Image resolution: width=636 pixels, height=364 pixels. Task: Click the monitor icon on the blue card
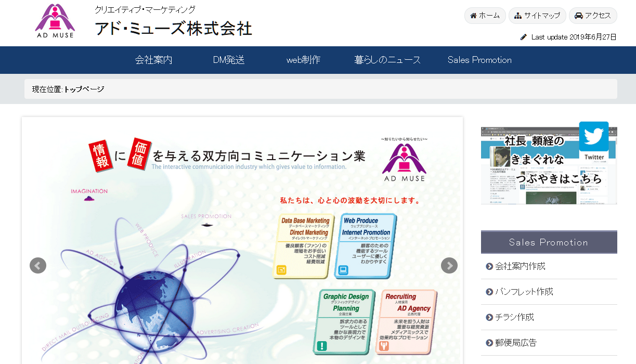343,270
